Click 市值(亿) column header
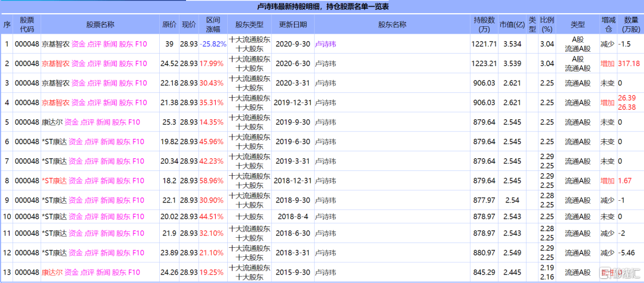This screenshot has height=283, width=644. point(512,24)
